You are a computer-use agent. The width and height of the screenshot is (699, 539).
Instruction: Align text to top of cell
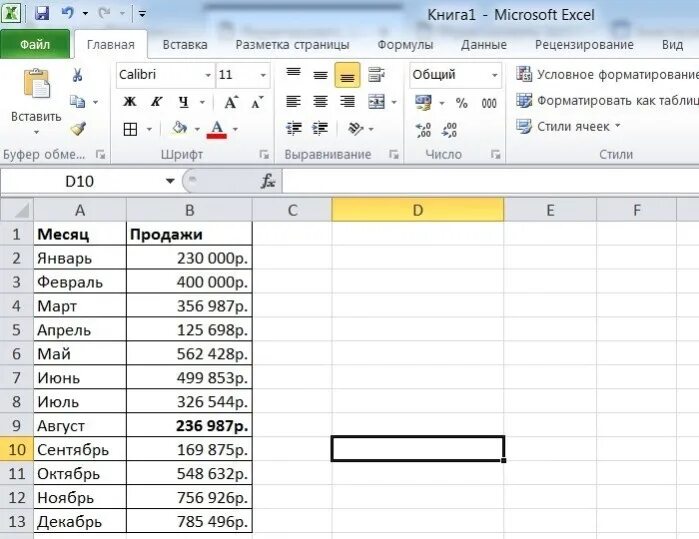(x=293, y=74)
